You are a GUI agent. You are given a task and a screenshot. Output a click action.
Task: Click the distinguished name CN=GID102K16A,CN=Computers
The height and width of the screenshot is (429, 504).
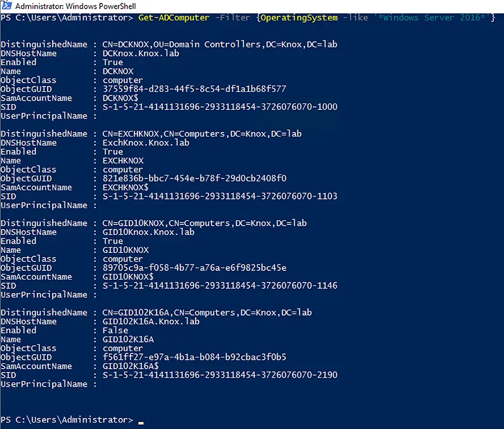tap(207, 313)
